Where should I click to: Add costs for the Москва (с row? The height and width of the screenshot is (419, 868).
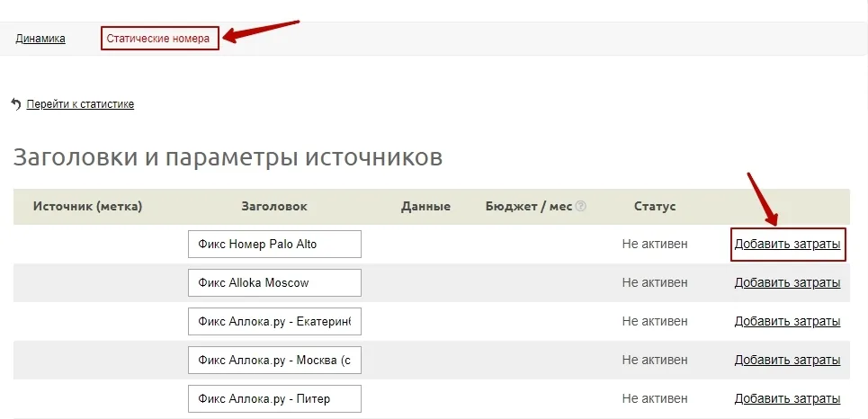pos(787,361)
